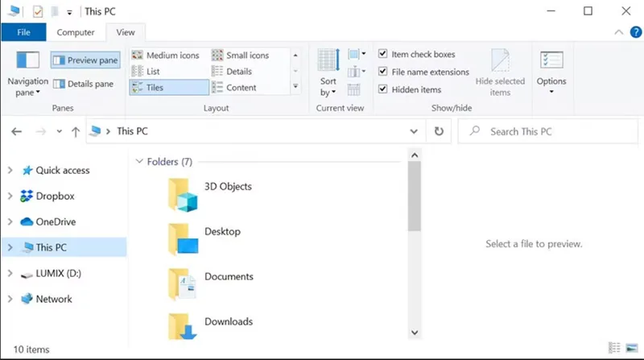
Task: Go back with the Back arrow
Action: click(x=16, y=131)
